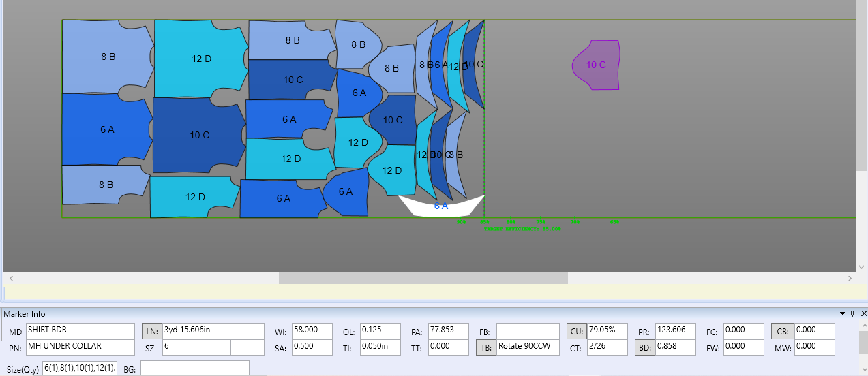The width and height of the screenshot is (868, 376).
Task: Select the purple 10 C piece outside the marker
Action: (597, 65)
